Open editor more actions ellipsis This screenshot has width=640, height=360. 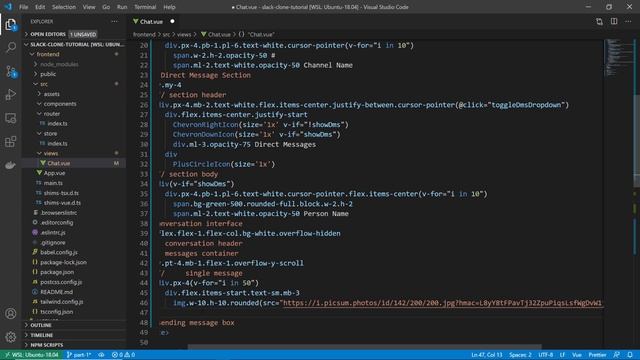click(628, 22)
